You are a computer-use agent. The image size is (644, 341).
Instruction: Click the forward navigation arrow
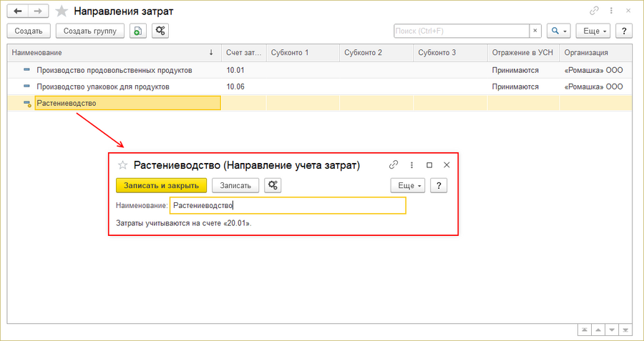38,11
